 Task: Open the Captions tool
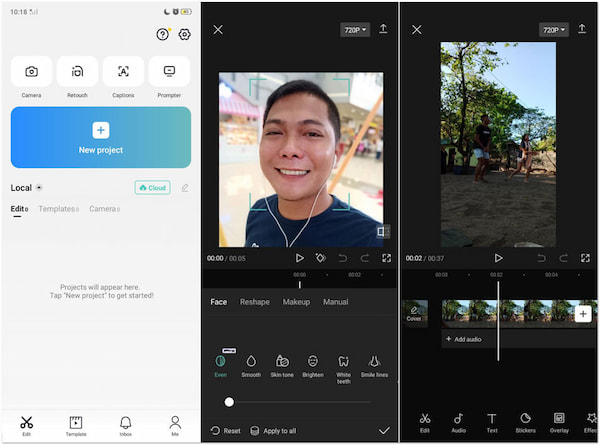coord(123,72)
